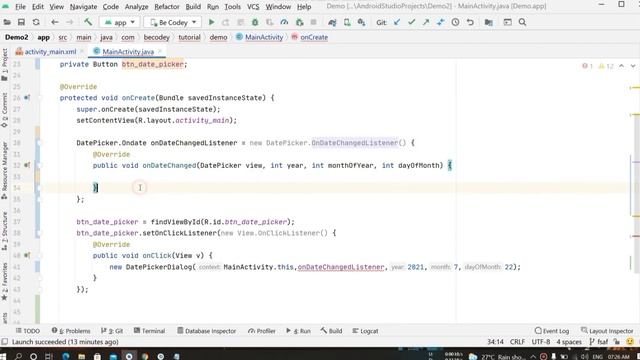Click the Make Project hammer icon
640x360 pixels.
pos(88,22)
